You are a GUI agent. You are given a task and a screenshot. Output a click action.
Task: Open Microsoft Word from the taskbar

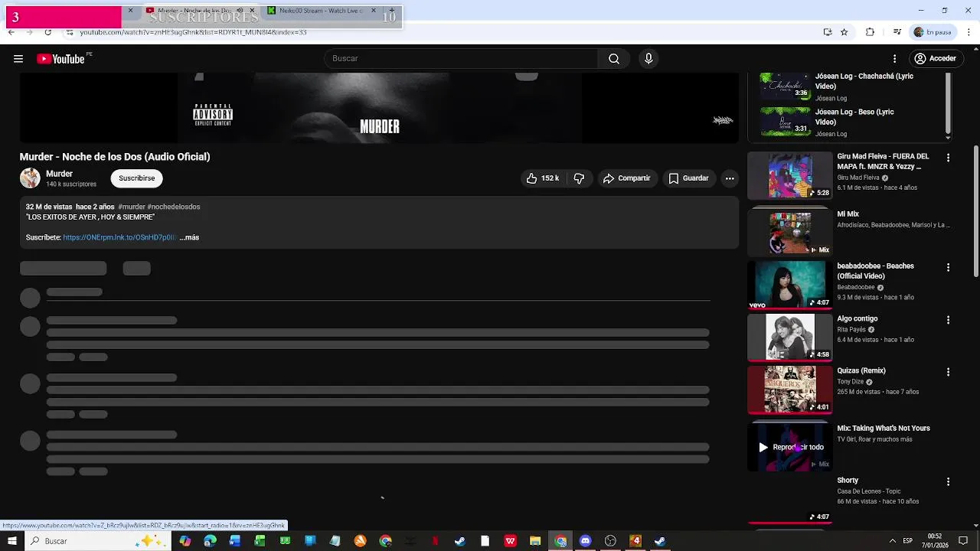pos(235,541)
